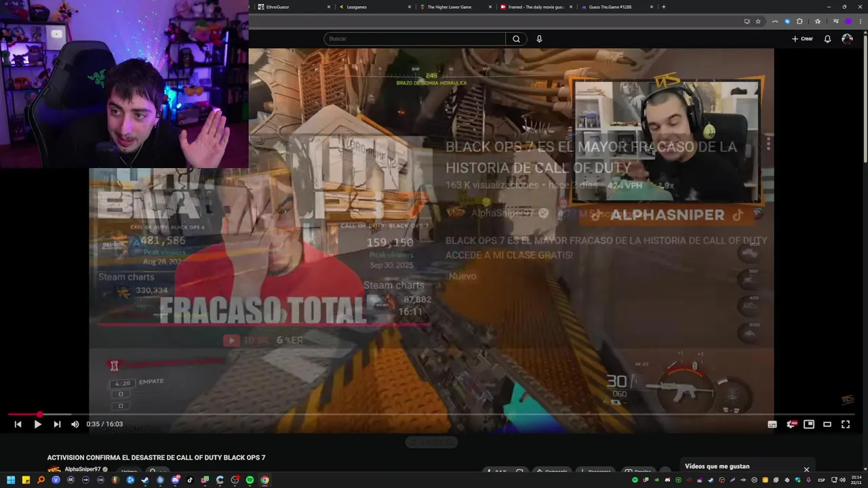Open Spotify from the taskbar
The width and height of the screenshot is (868, 488).
tap(250, 480)
